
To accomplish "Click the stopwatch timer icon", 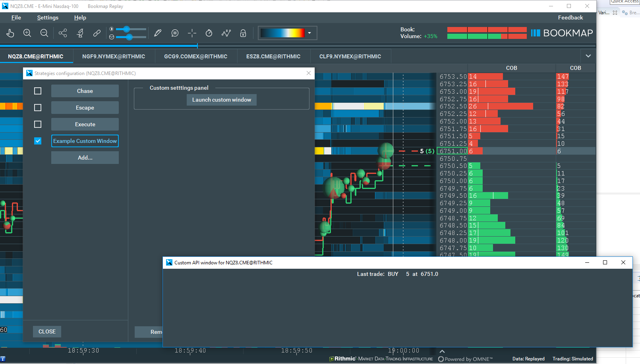I will [209, 33].
